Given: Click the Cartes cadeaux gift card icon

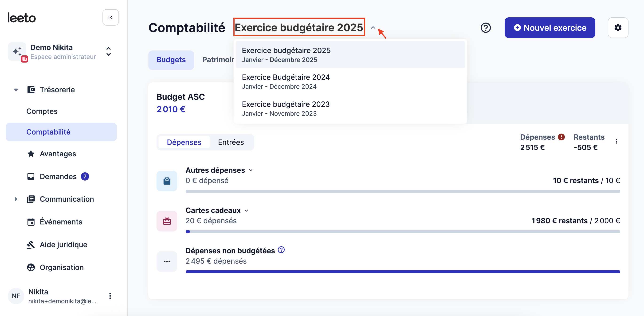Looking at the screenshot, I should click(167, 221).
